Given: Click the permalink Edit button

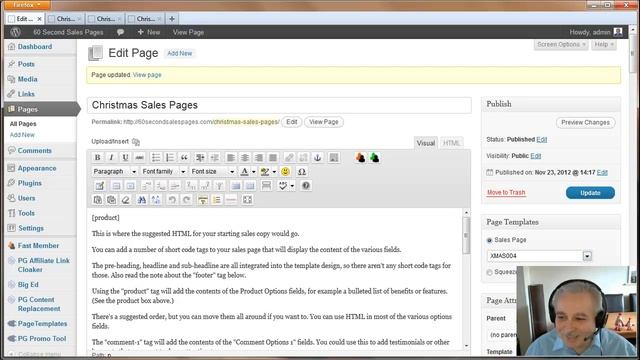Looking at the screenshot, I should point(292,122).
